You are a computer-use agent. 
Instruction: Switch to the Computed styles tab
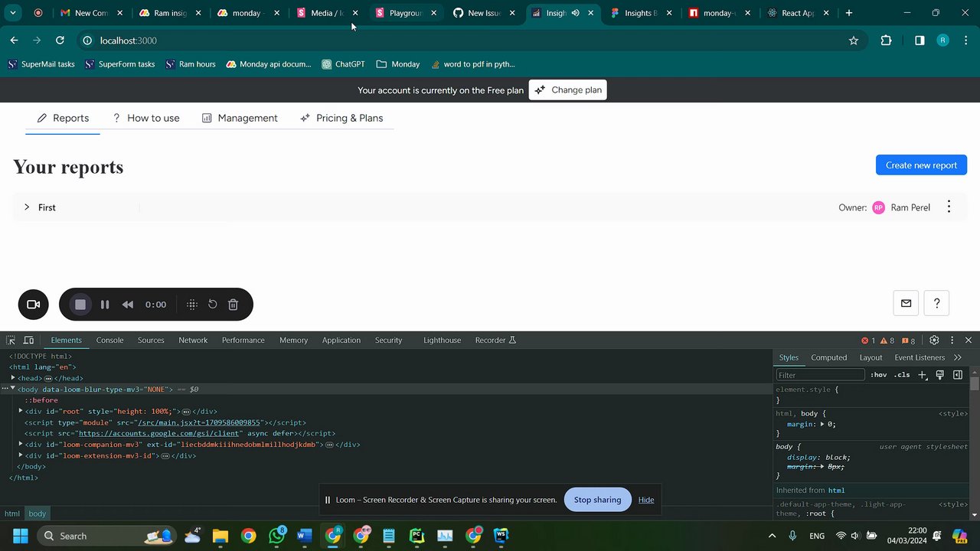click(x=829, y=357)
